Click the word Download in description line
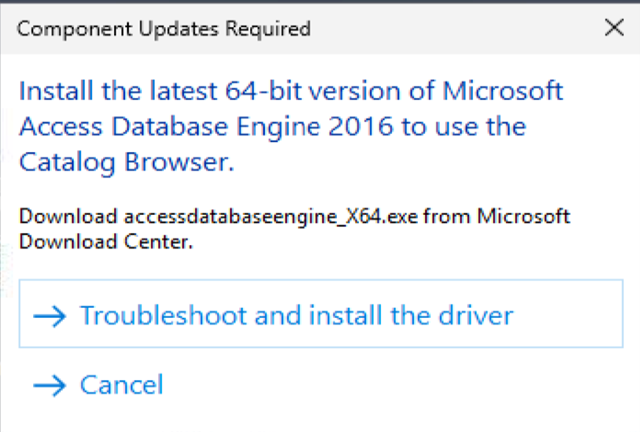This screenshot has width=640, height=432. click(x=68, y=216)
